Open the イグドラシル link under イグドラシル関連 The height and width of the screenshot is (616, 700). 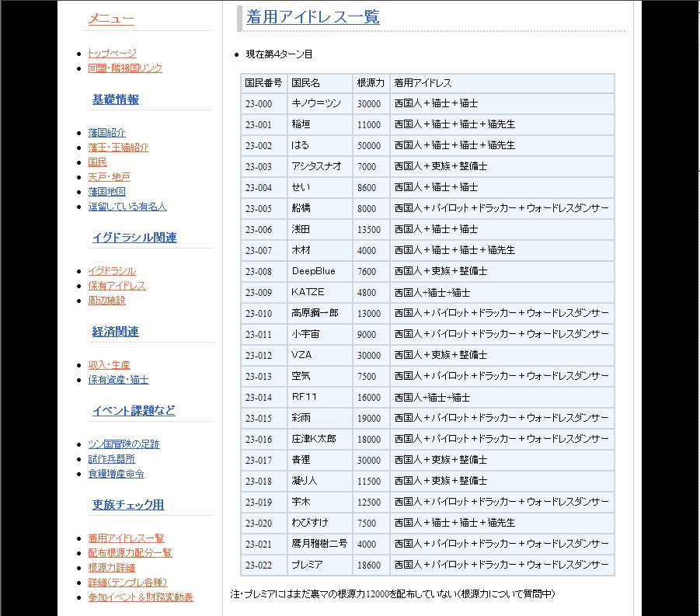pos(112,271)
